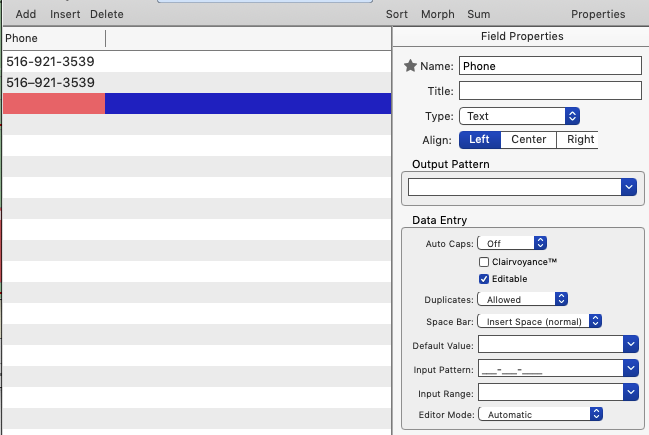Expand the Output Pattern dropdown arrow

(x=629, y=187)
